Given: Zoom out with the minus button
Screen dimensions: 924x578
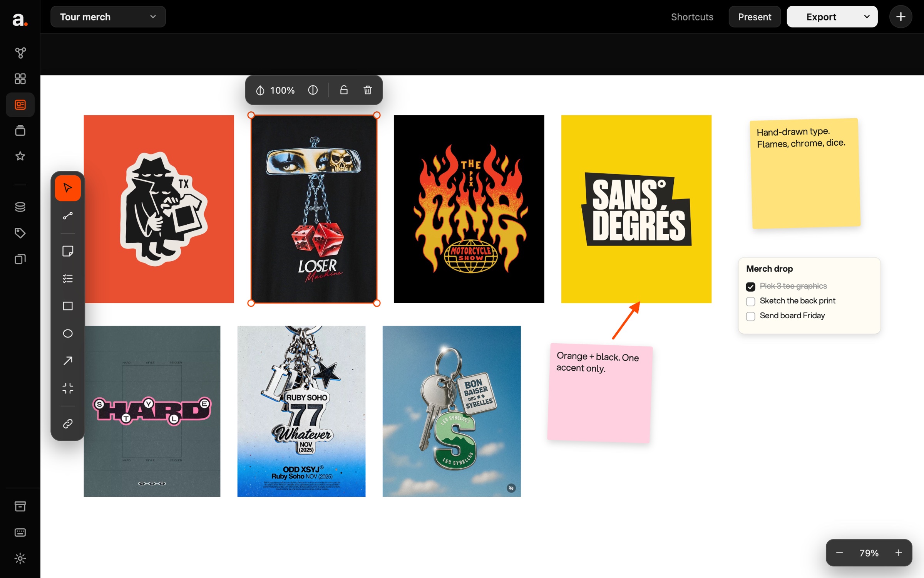Looking at the screenshot, I should (x=840, y=553).
